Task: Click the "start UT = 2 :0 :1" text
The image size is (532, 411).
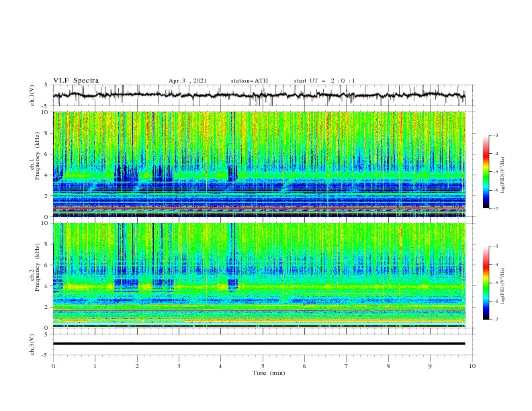Action: coord(324,81)
